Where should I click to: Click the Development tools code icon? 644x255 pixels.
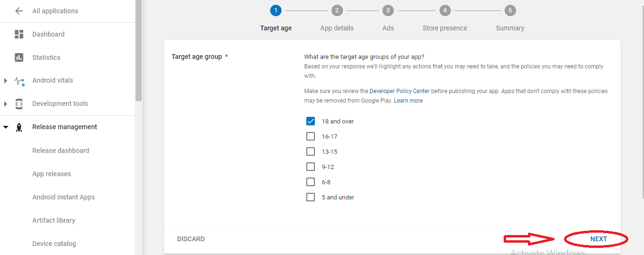click(x=19, y=104)
